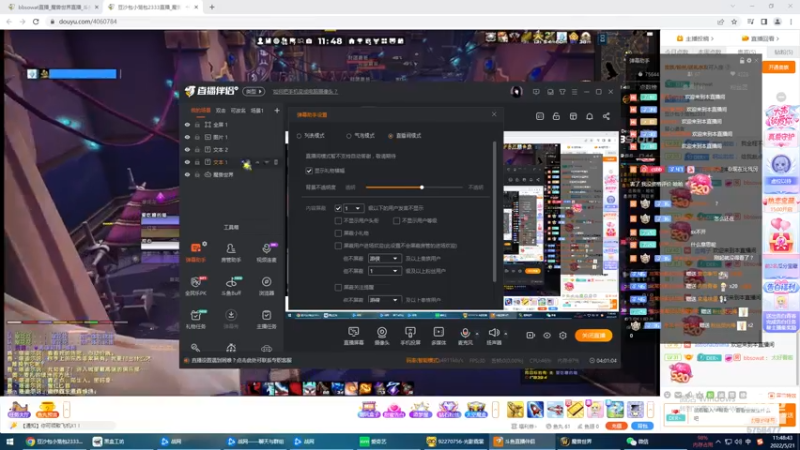
Task: Open the 主播任务 tool icon
Action: [x=266, y=319]
